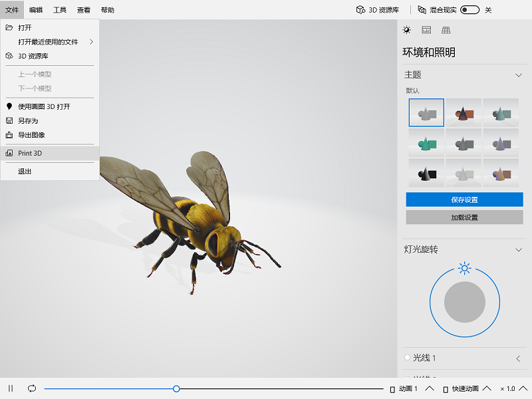Expand 打开最近使用的文件 submenu arrow
Image resolution: width=532 pixels, height=399 pixels.
(x=91, y=42)
